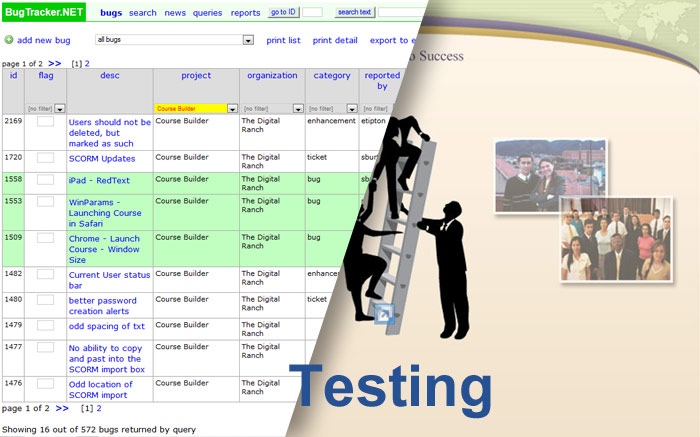The width and height of the screenshot is (700, 437).
Task: Open the 'all bugs' query dropdown
Action: [x=248, y=40]
